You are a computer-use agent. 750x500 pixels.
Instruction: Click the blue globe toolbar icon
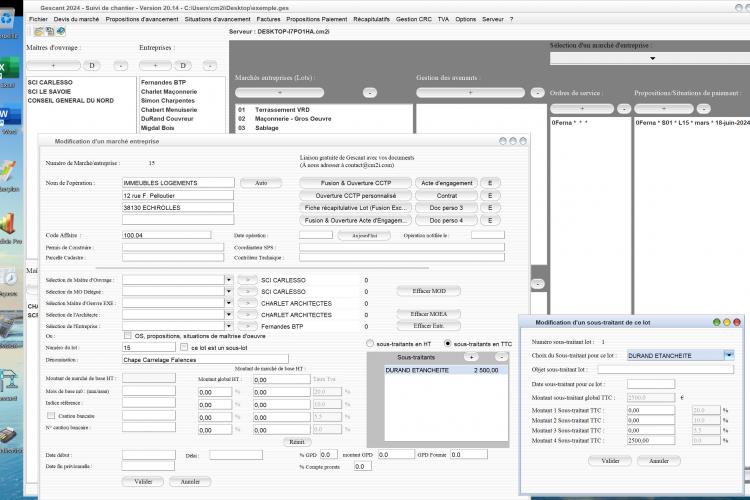pyautogui.click(x=61, y=32)
